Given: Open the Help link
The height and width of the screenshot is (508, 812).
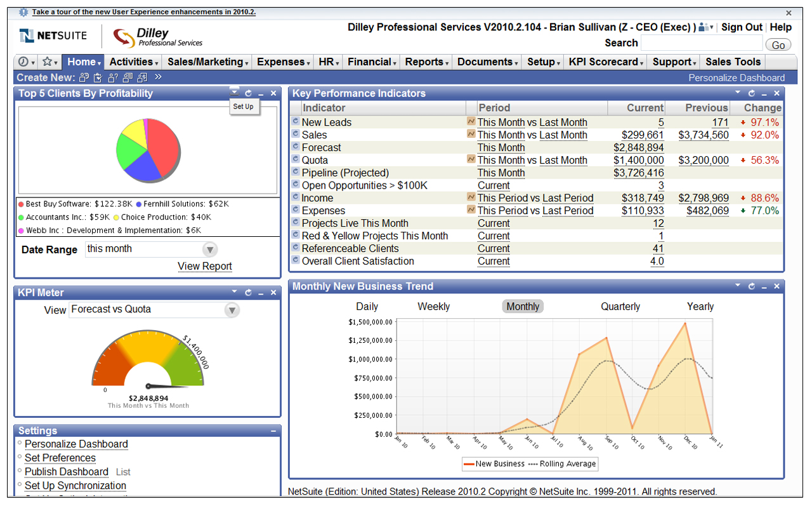Looking at the screenshot, I should pyautogui.click(x=781, y=27).
